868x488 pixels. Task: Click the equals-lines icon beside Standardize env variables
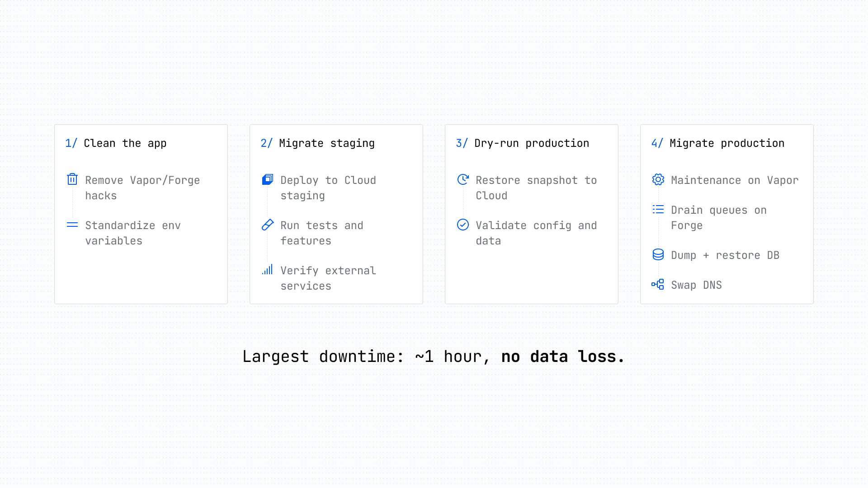click(72, 225)
